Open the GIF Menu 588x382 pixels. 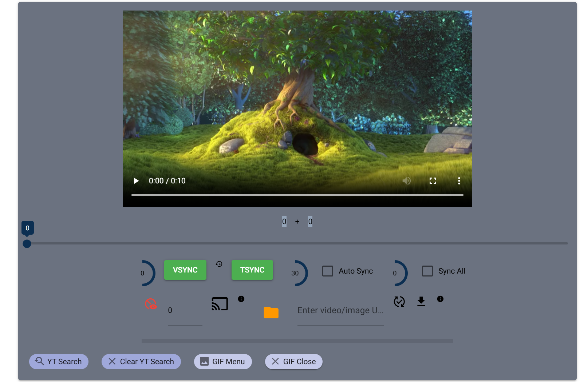click(223, 362)
